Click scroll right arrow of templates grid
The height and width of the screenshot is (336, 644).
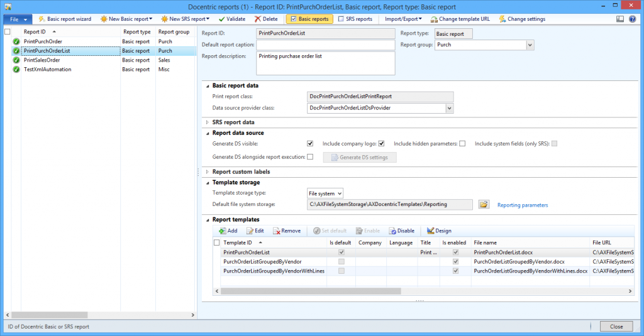pos(630,291)
